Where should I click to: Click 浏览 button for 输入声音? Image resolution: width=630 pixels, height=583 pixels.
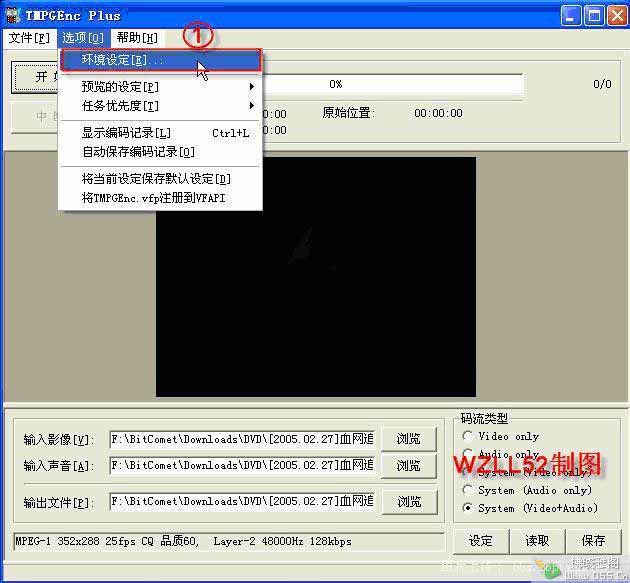click(409, 465)
